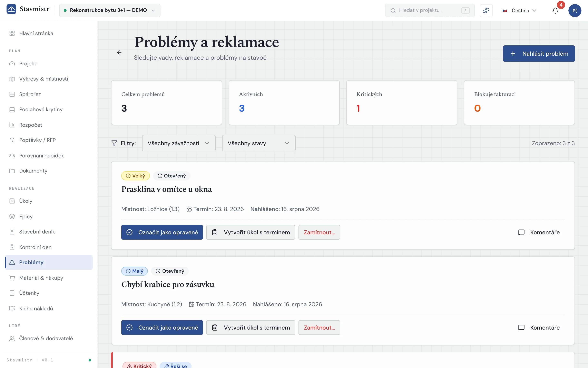Click the Malý severity badge

[134, 271]
